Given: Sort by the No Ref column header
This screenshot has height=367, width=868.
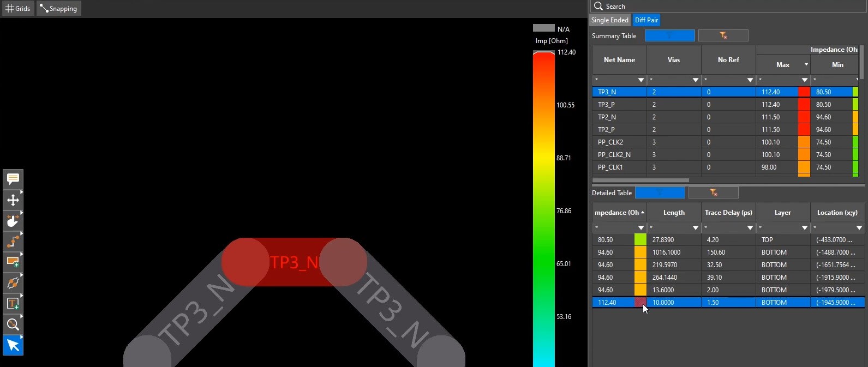Looking at the screenshot, I should click(728, 60).
